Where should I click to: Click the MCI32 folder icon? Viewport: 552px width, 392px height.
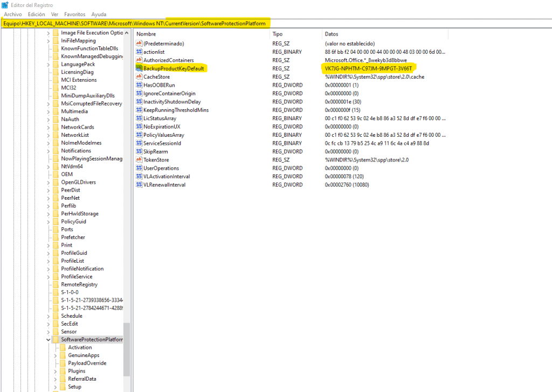pyautogui.click(x=56, y=88)
